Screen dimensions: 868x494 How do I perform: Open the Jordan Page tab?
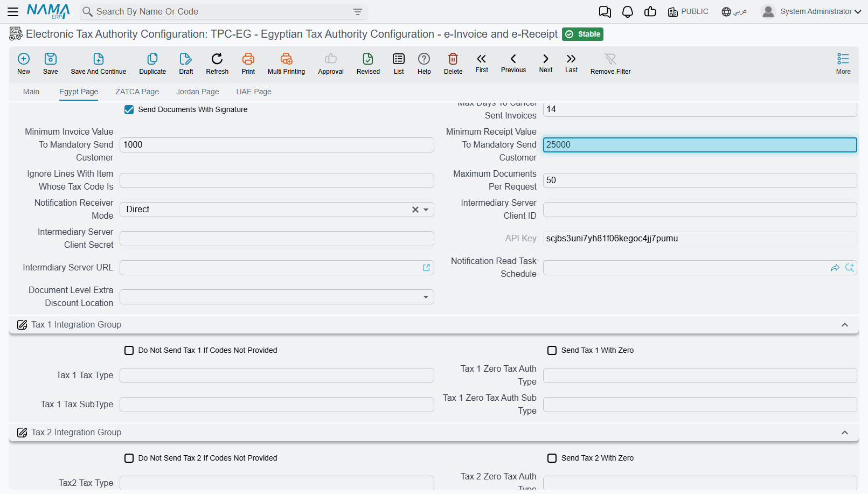[x=198, y=92]
